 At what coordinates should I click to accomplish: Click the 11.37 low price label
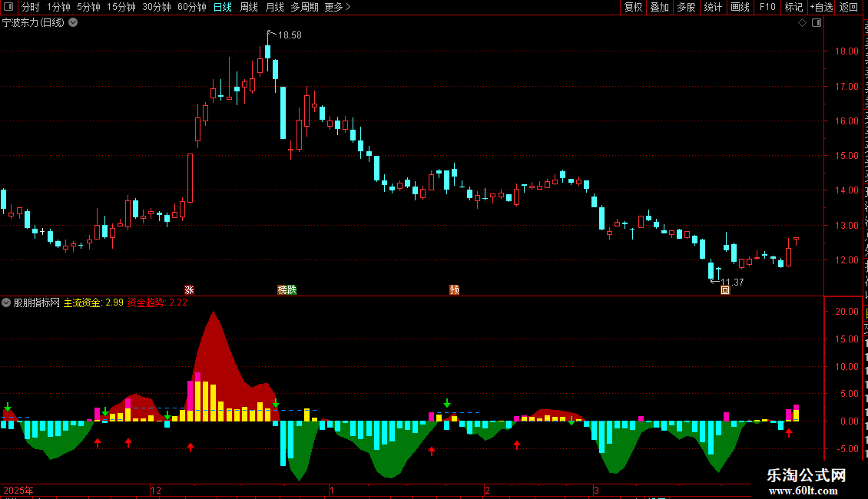[732, 283]
